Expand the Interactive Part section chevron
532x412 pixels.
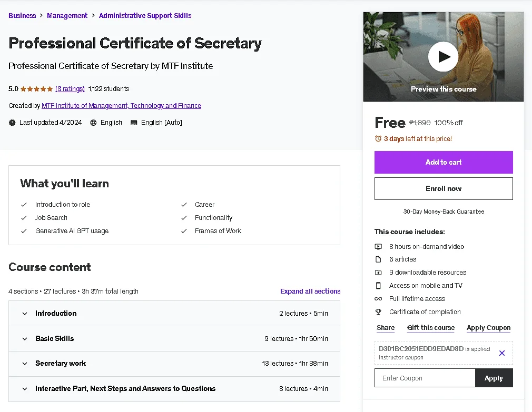(x=25, y=389)
